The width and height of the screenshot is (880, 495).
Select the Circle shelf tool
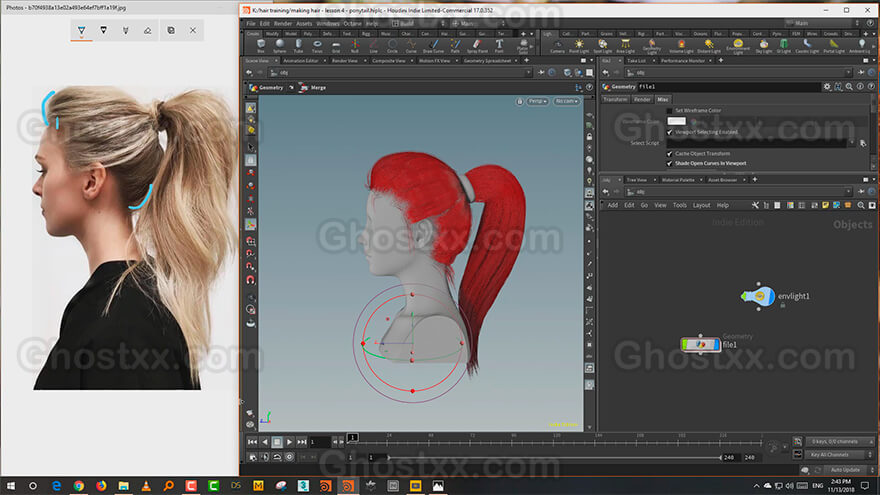pos(392,46)
